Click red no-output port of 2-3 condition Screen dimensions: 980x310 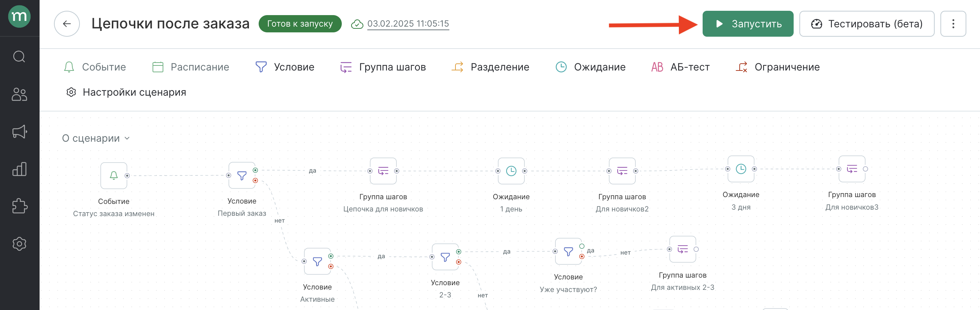458,262
